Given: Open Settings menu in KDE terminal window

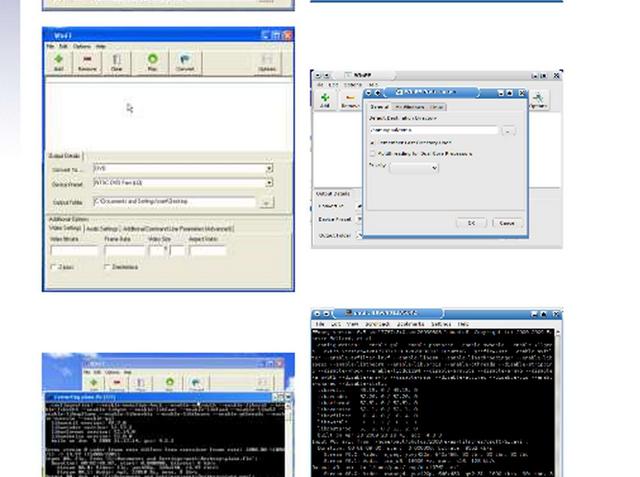Looking at the screenshot, I should 441,324.
